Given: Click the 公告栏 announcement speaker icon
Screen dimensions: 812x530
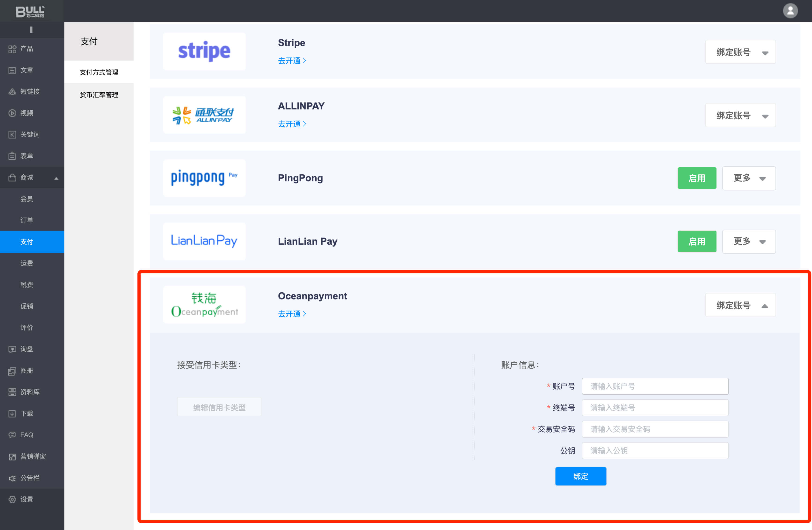Looking at the screenshot, I should 12,478.
